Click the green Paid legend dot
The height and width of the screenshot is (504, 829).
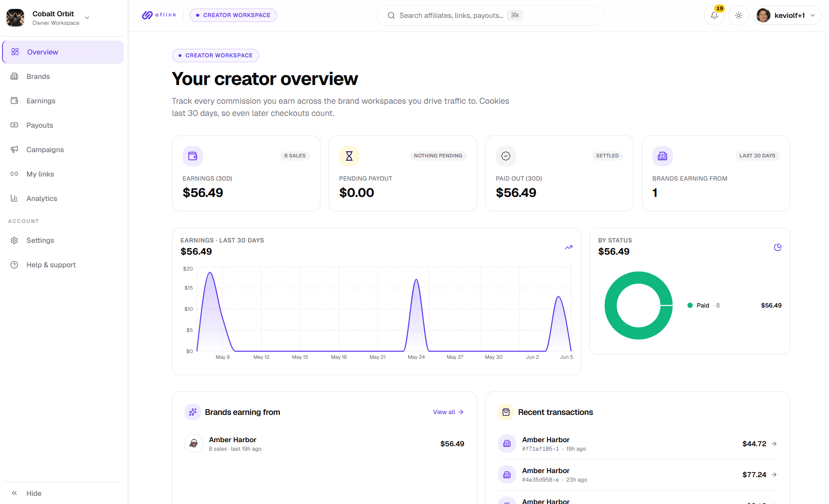click(690, 305)
